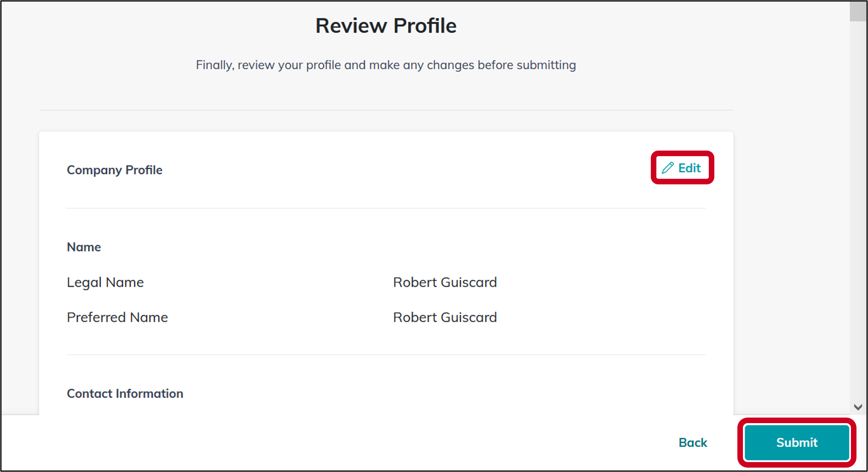Open the Edit link
The width and height of the screenshot is (868, 472).
coord(689,168)
